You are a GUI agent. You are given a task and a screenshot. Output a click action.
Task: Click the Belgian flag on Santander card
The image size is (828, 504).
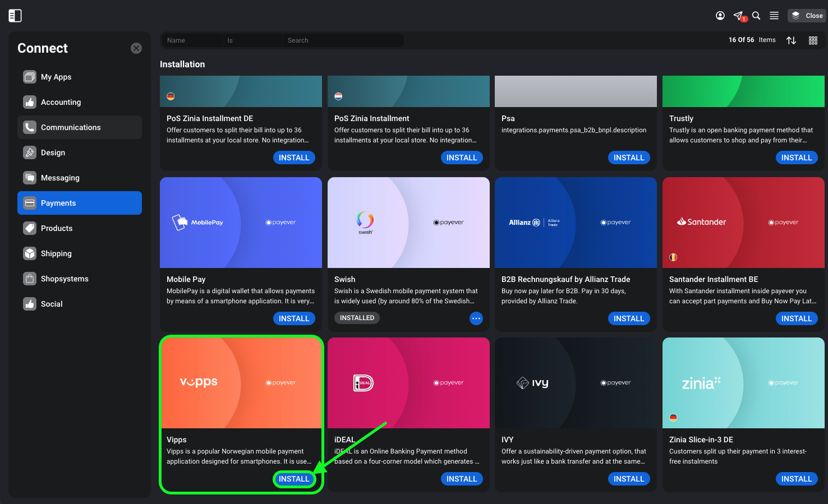673,257
